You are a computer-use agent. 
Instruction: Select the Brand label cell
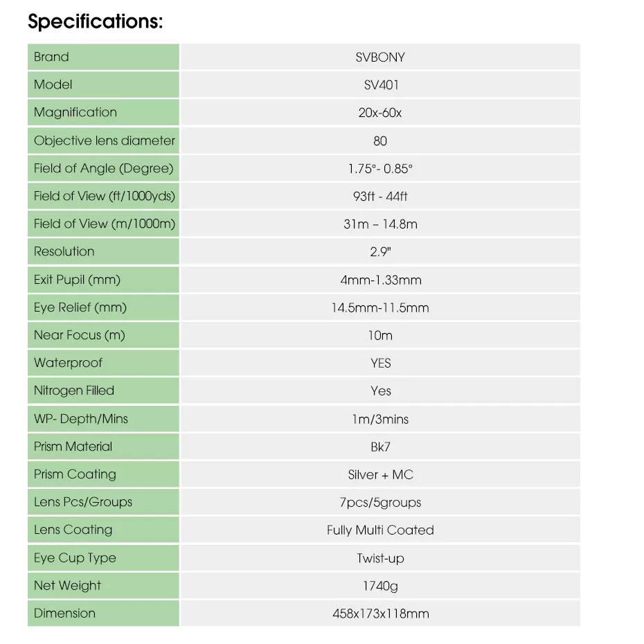(103, 57)
